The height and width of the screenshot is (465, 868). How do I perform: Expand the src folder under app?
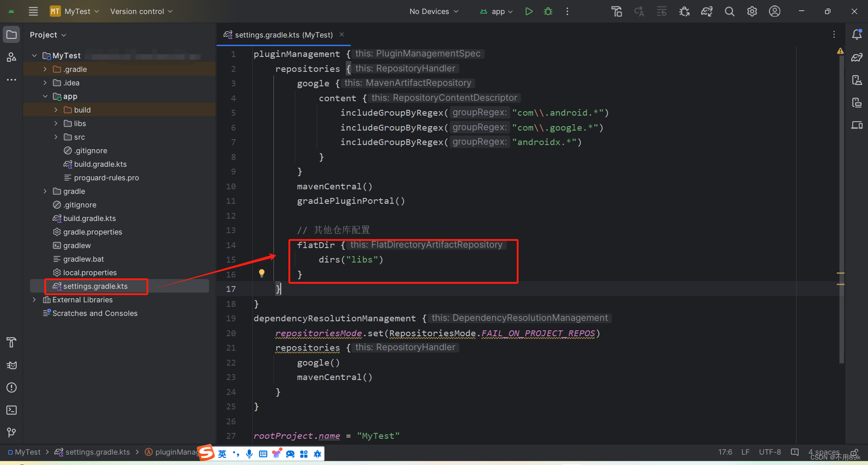[56, 137]
